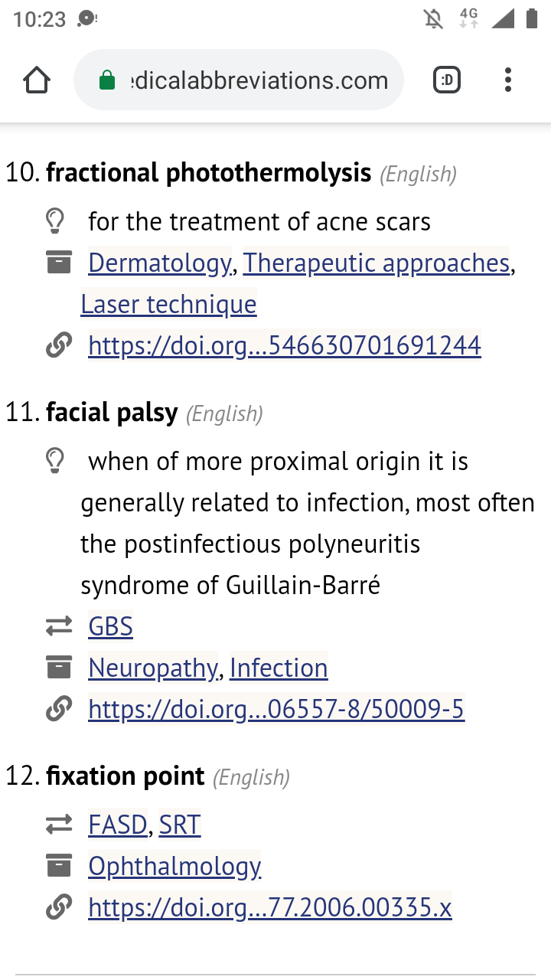Tap the Chrome home icon
Screen dimensions: 551x980
(37, 80)
